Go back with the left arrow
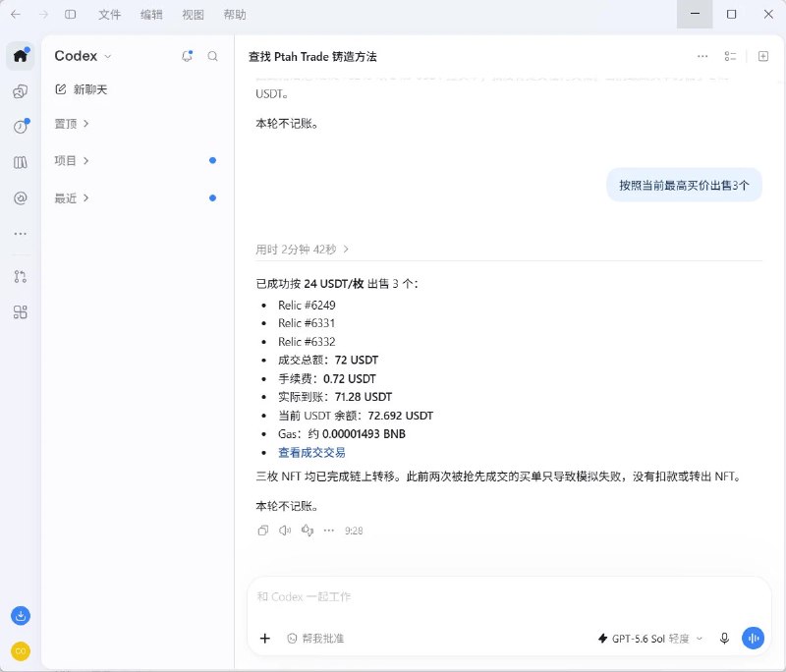 click(16, 15)
